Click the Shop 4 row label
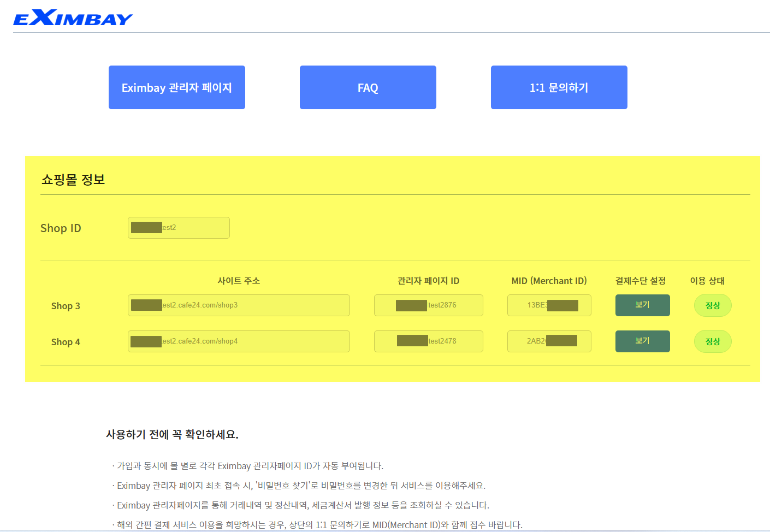This screenshot has width=770, height=532. click(x=66, y=342)
